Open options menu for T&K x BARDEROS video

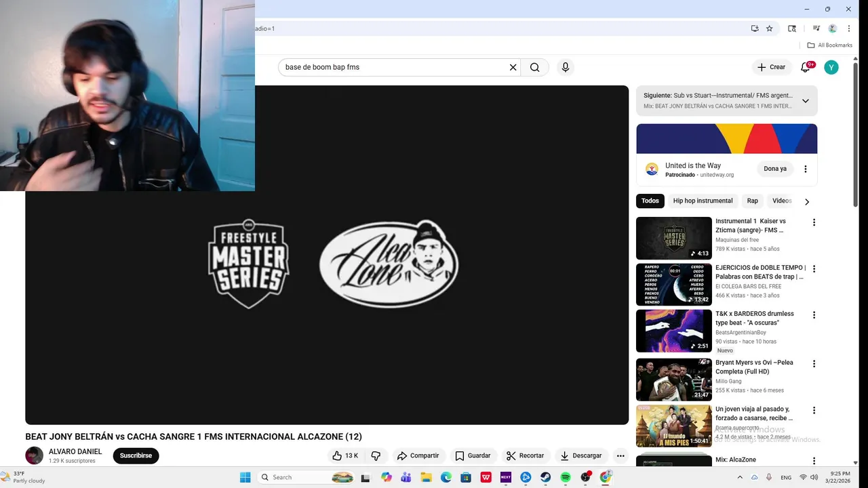[814, 315]
